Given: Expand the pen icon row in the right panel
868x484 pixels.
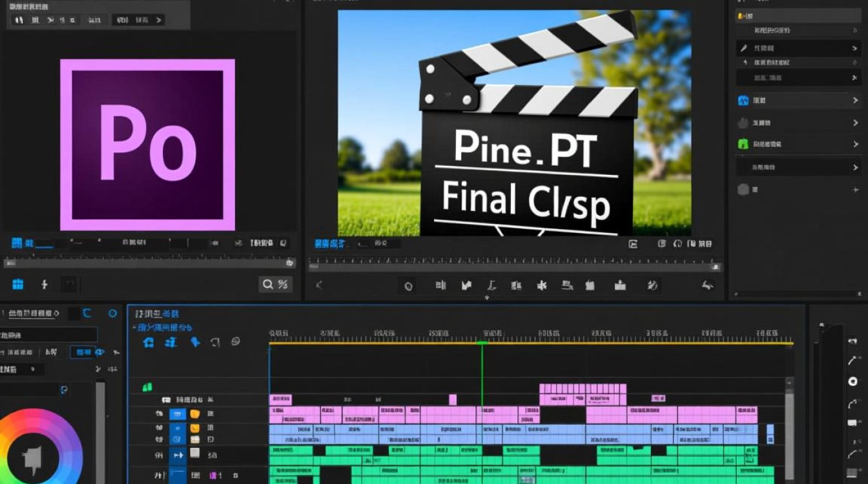Looking at the screenshot, I should pos(856,48).
